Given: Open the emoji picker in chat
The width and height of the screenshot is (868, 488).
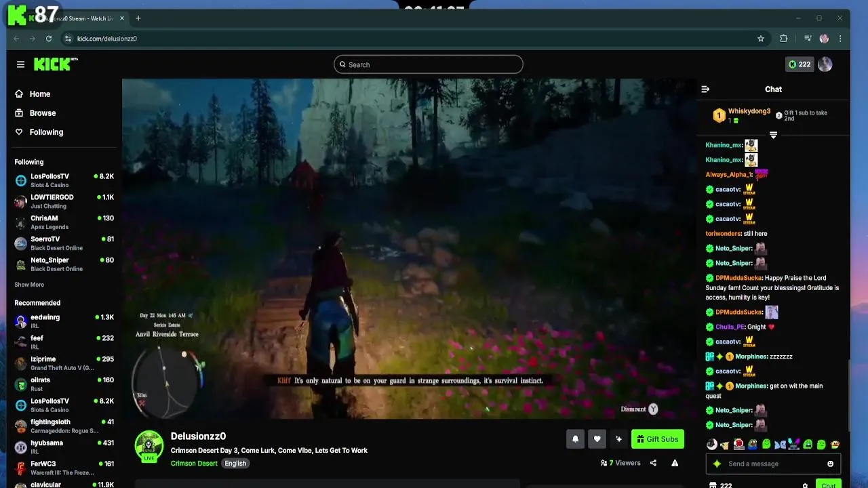Looking at the screenshot, I should pyautogui.click(x=830, y=464).
